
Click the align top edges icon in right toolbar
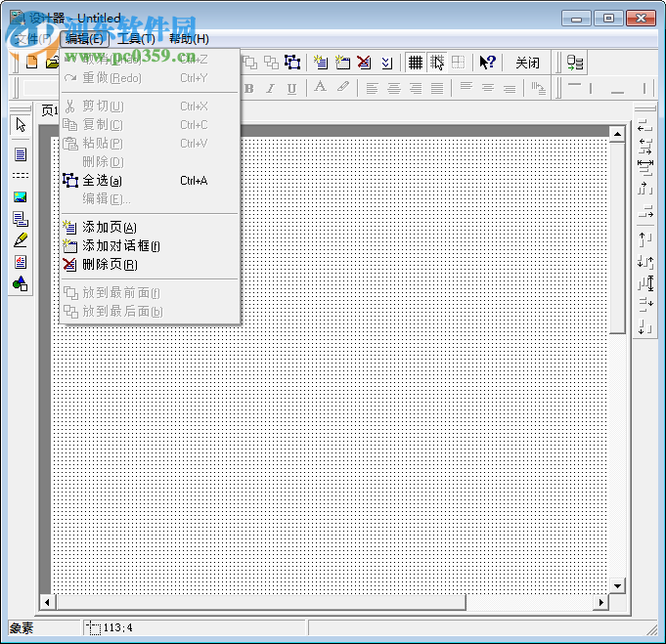pyautogui.click(x=645, y=239)
